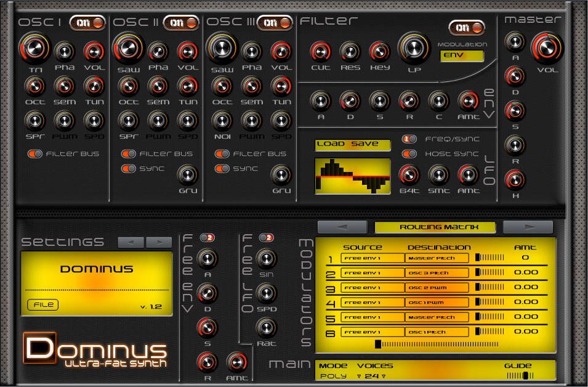The height and width of the screenshot is (387, 588).
Task: Toggle OSC II Sync switch
Action: click(128, 168)
